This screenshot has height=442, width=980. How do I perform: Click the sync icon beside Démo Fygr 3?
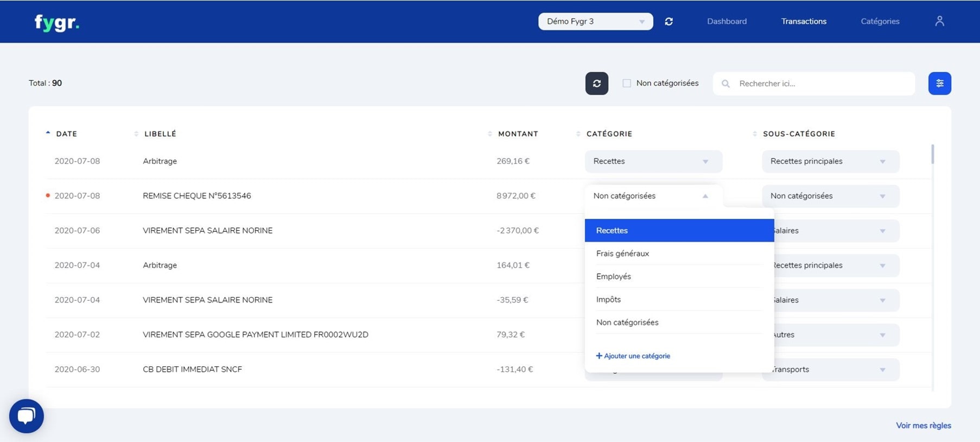[669, 21]
